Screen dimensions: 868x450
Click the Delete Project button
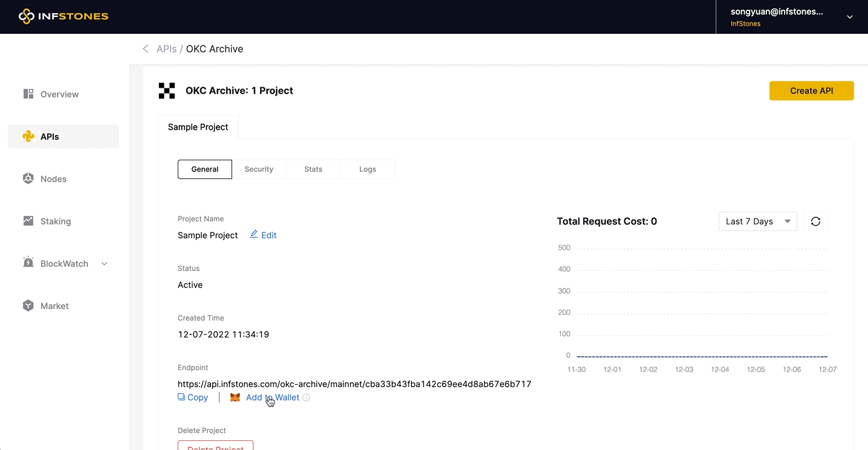tap(216, 446)
